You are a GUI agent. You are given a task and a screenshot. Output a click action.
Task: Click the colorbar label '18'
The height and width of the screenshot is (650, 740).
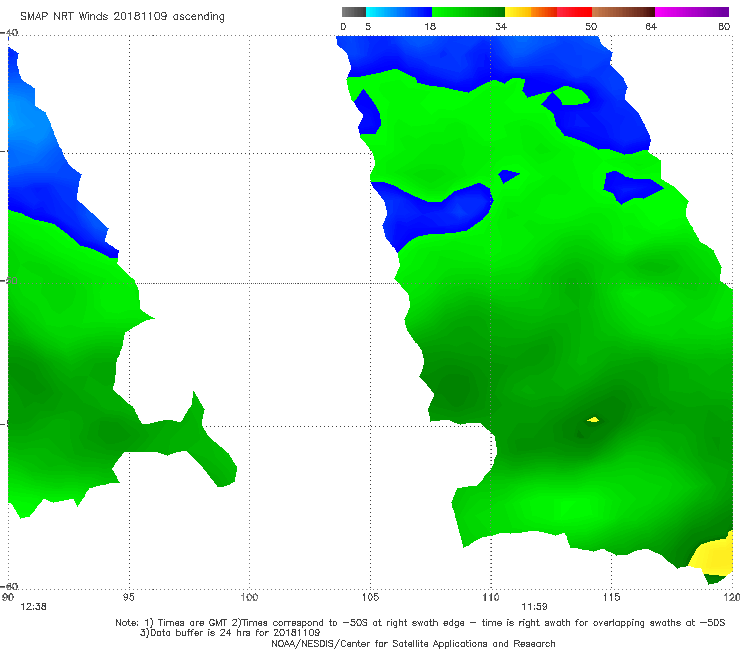(430, 27)
